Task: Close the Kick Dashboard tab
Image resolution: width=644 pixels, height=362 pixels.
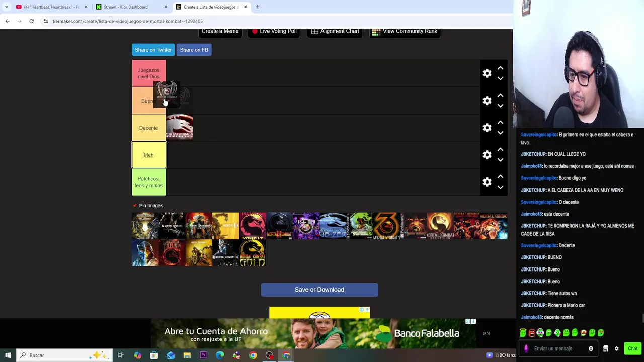Action: (166, 7)
